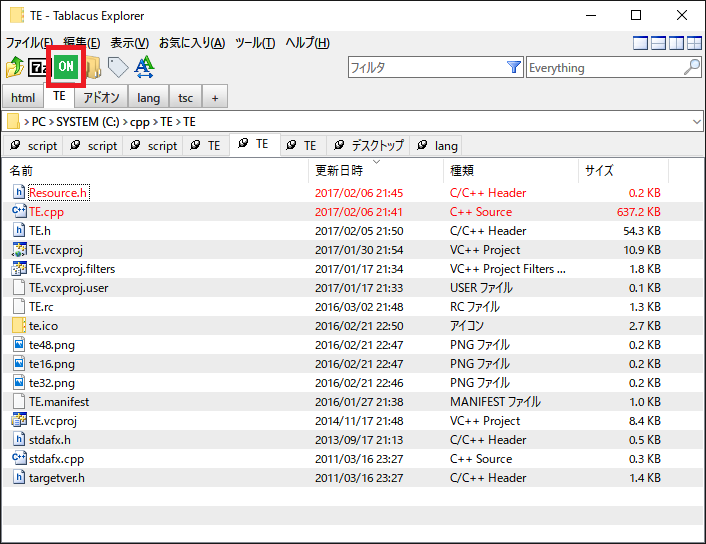Click the blank file icon of TE.rc
The height and width of the screenshot is (544, 706).
click(19, 306)
